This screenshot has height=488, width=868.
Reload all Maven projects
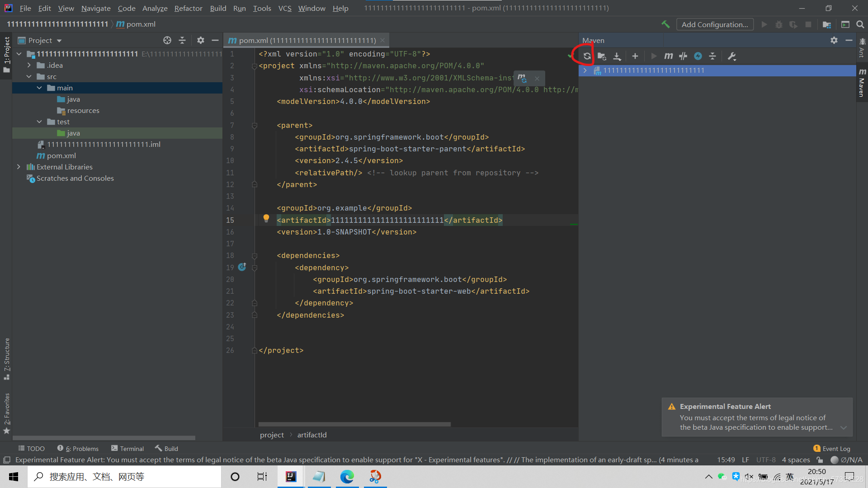click(587, 56)
